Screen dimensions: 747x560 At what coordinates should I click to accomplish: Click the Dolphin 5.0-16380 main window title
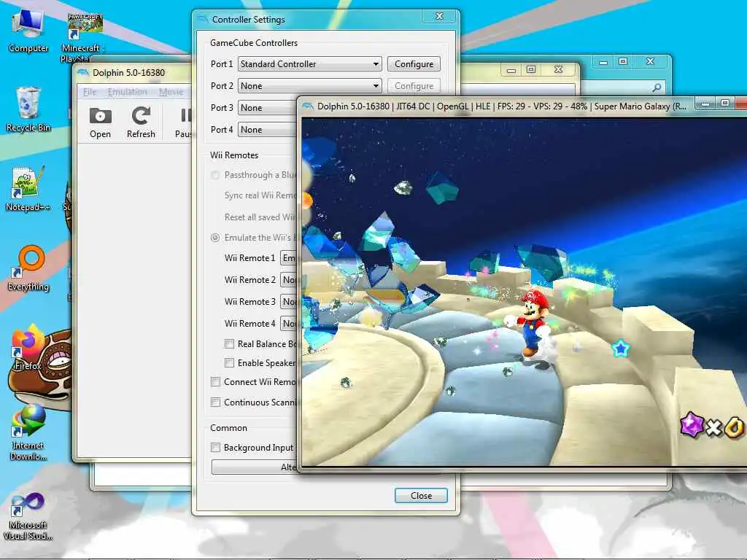coord(128,72)
